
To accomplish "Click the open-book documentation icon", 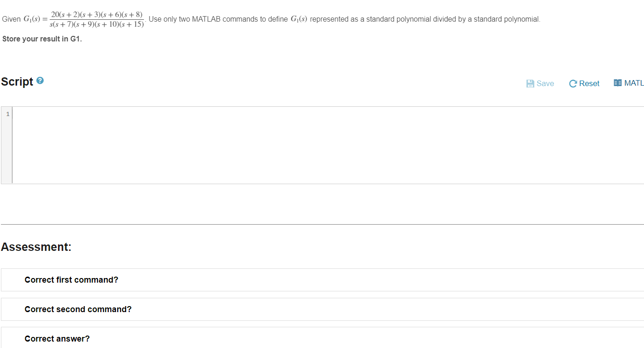I will [x=618, y=82].
